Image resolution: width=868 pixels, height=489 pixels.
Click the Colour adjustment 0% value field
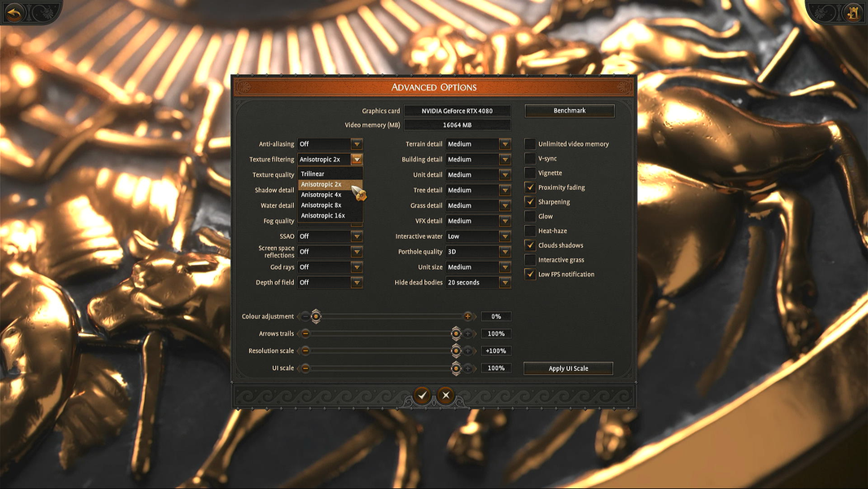coord(496,316)
